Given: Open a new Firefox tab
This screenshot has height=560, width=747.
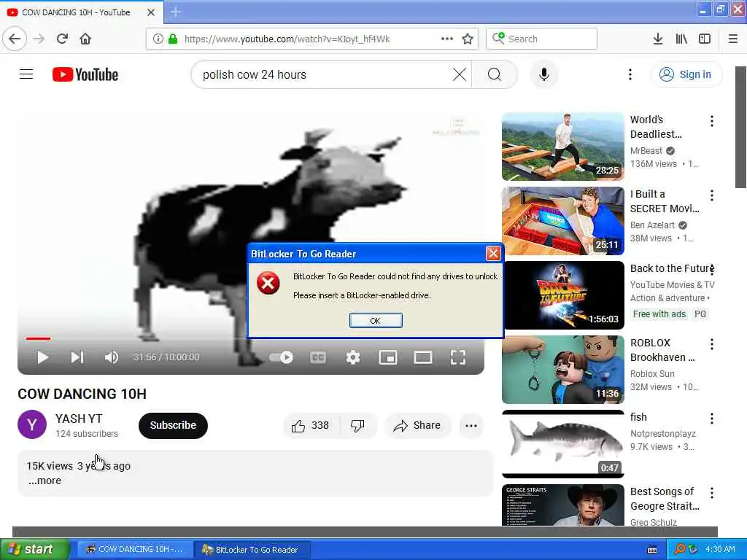Looking at the screenshot, I should (x=176, y=12).
